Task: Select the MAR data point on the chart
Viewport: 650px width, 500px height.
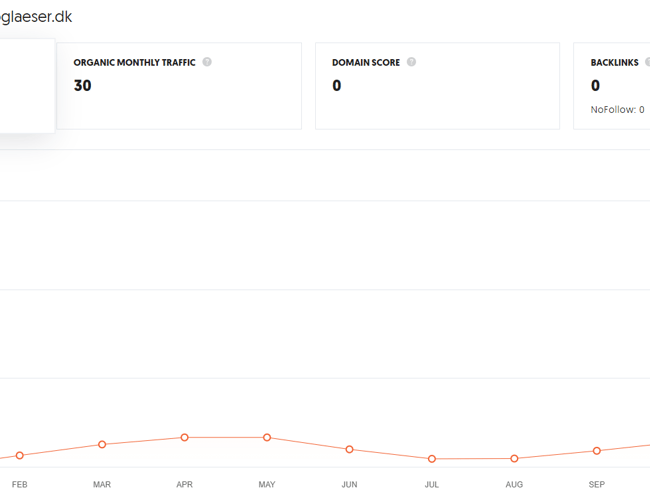Action: coord(102,444)
